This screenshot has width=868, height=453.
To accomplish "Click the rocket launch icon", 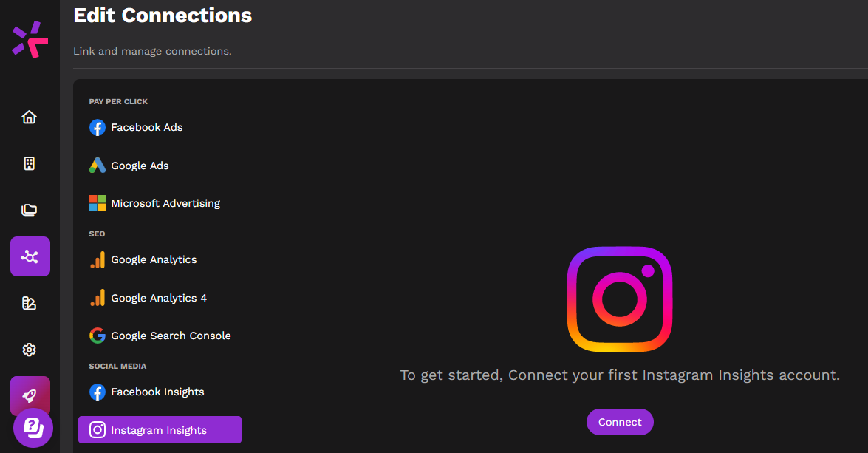I will [30, 395].
